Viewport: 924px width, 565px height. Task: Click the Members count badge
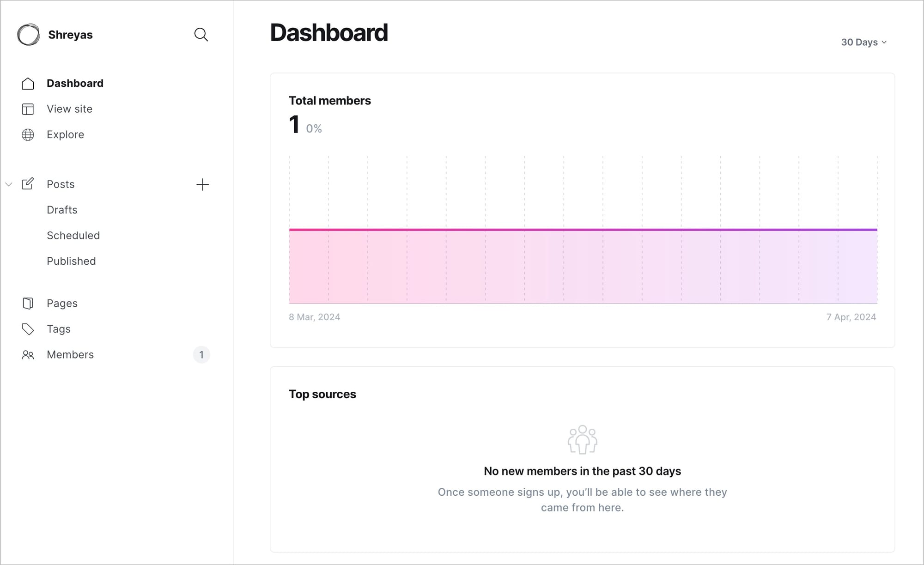coord(201,355)
